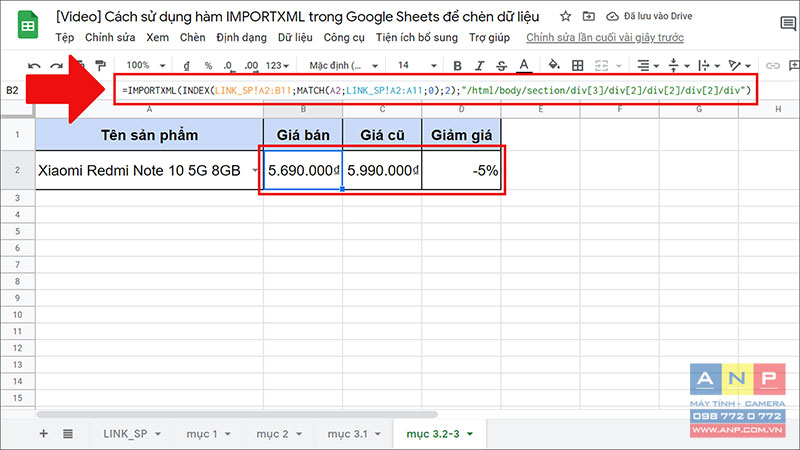Open the font size 14 dropdown
Screen dimensions: 800x450
pyautogui.click(x=417, y=65)
